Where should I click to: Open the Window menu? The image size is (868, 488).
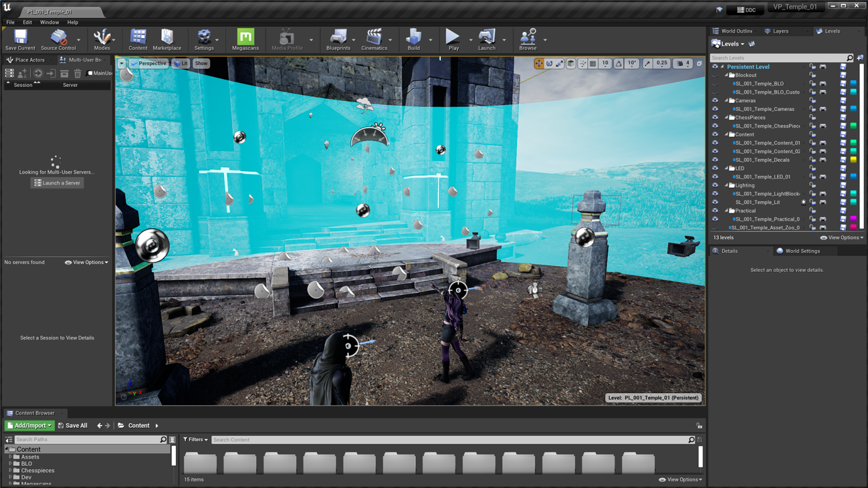click(50, 22)
